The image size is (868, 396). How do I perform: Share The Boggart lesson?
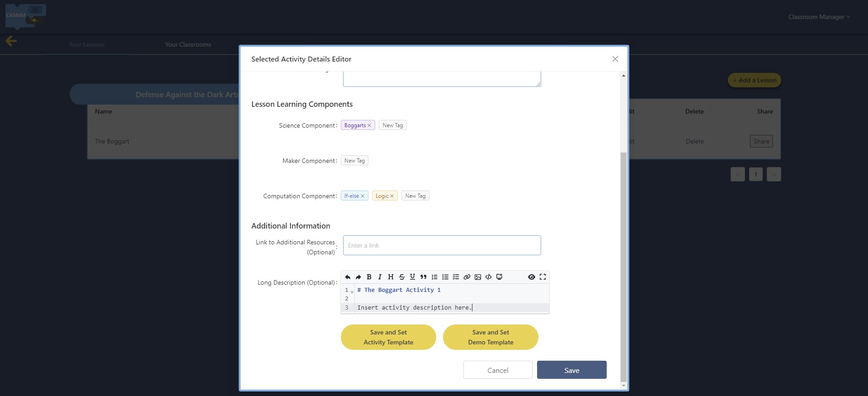[x=761, y=141]
